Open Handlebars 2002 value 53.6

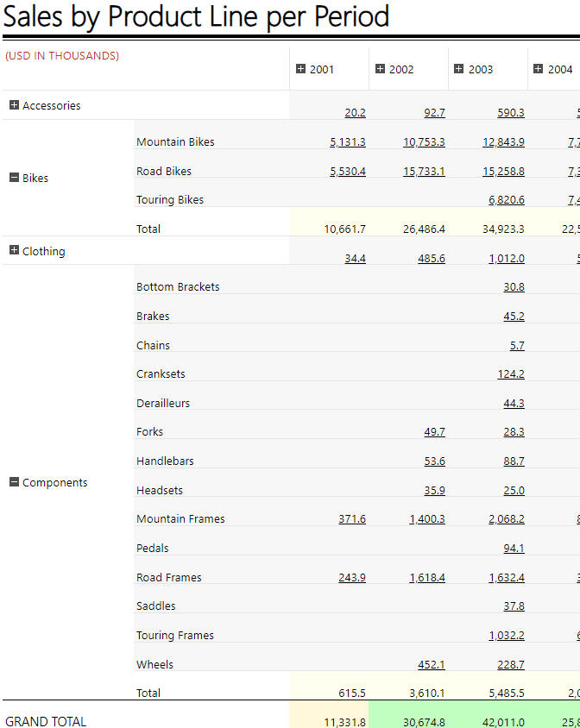(x=434, y=461)
